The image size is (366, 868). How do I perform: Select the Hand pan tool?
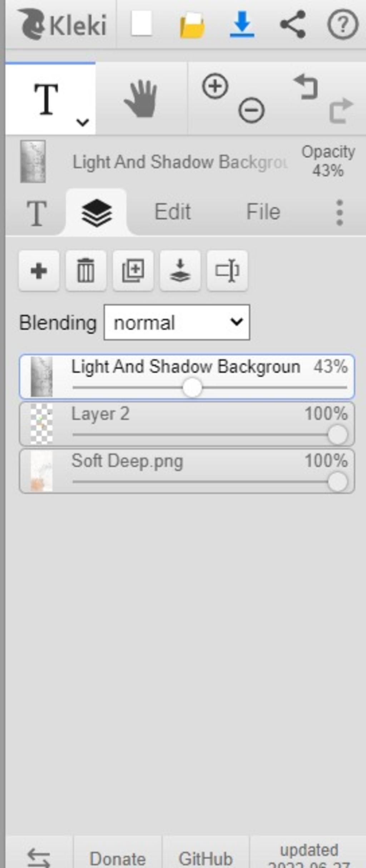141,99
